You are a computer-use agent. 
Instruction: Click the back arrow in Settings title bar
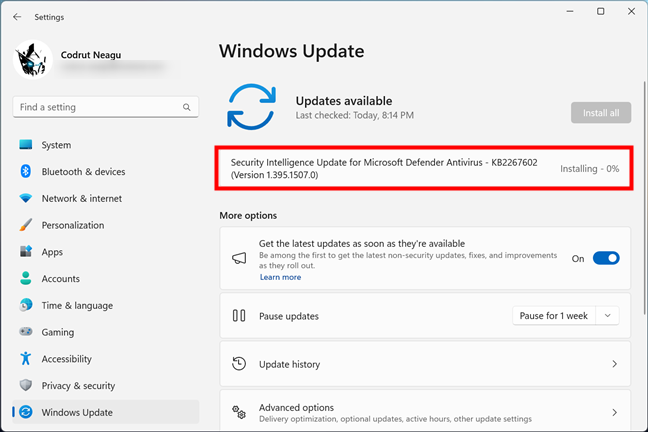click(x=17, y=16)
